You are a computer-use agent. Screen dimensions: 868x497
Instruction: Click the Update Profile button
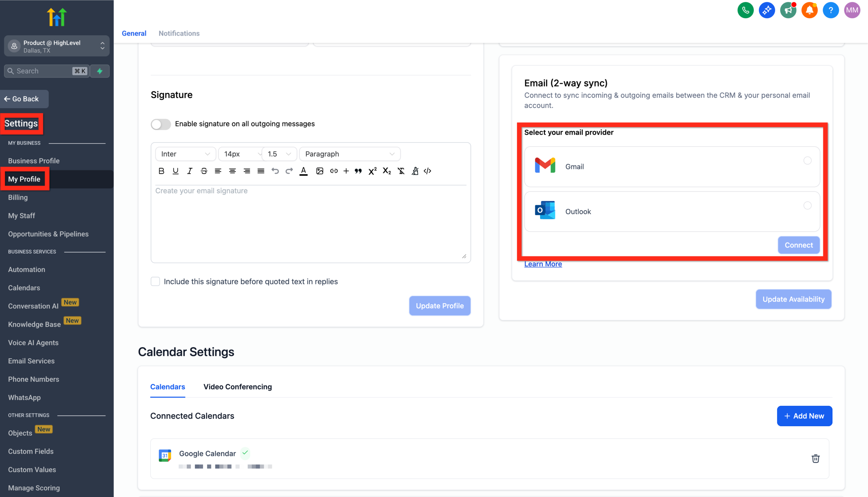point(439,306)
